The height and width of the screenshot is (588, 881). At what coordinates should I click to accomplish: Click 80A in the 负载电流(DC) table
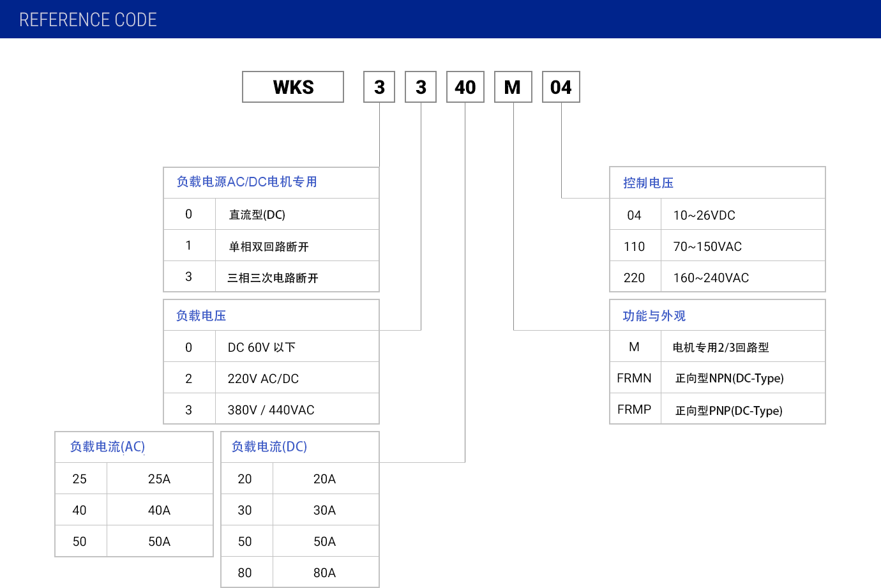click(x=324, y=573)
